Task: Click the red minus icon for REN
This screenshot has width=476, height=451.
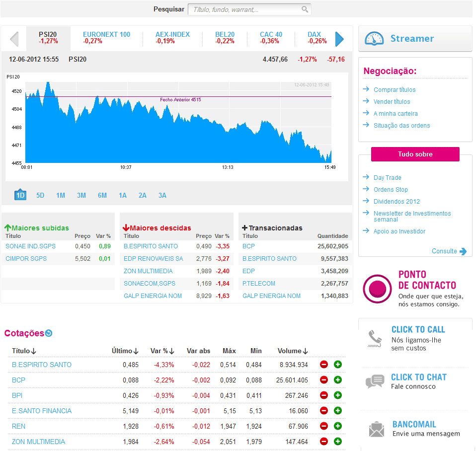Action: pyautogui.click(x=324, y=426)
